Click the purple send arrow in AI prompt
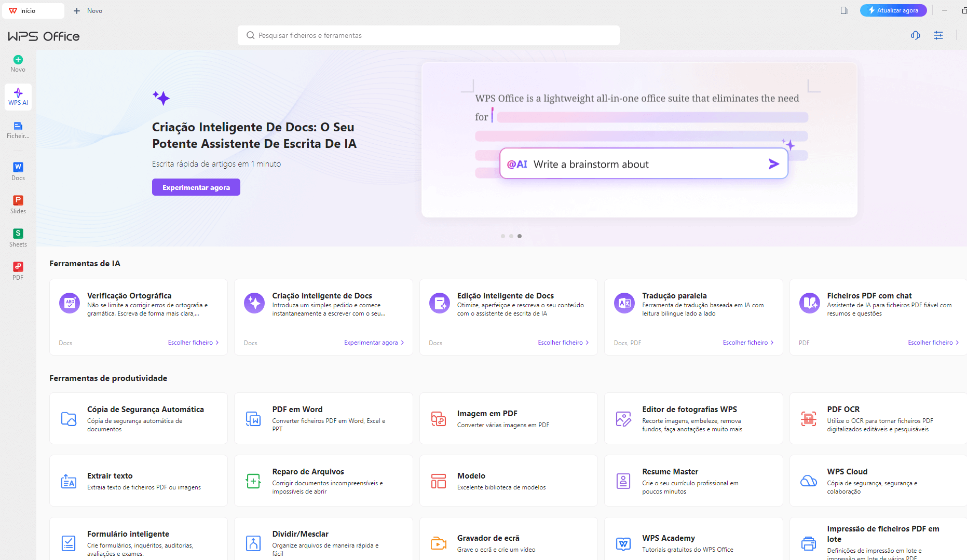 773,164
